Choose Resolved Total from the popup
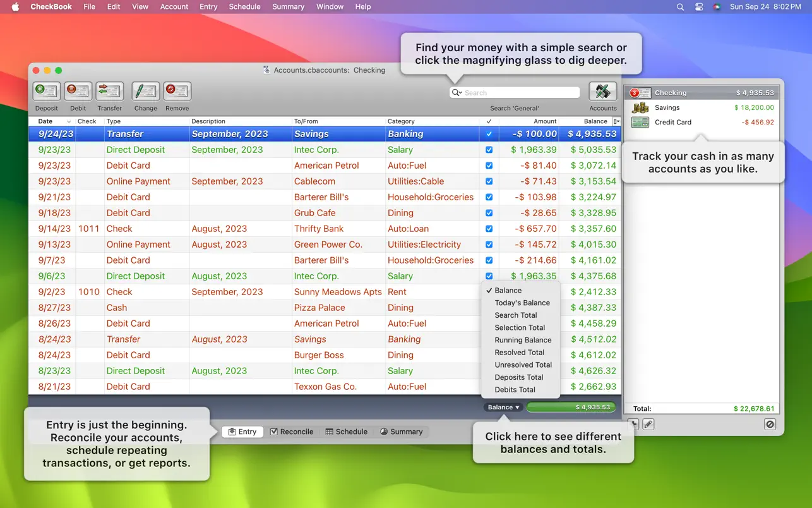This screenshot has width=812, height=508. [x=522, y=353]
